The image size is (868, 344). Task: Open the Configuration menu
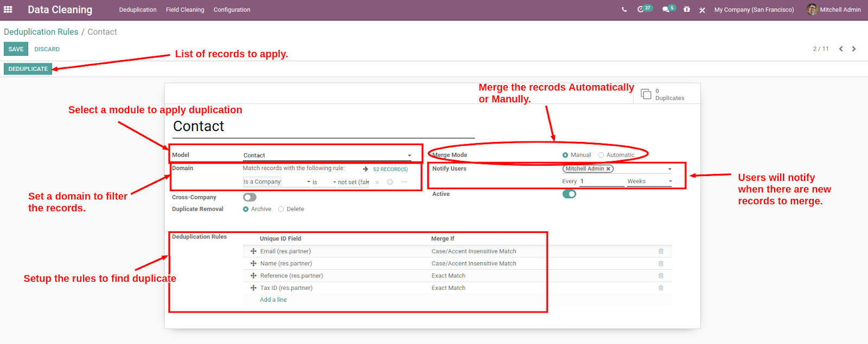coord(232,10)
